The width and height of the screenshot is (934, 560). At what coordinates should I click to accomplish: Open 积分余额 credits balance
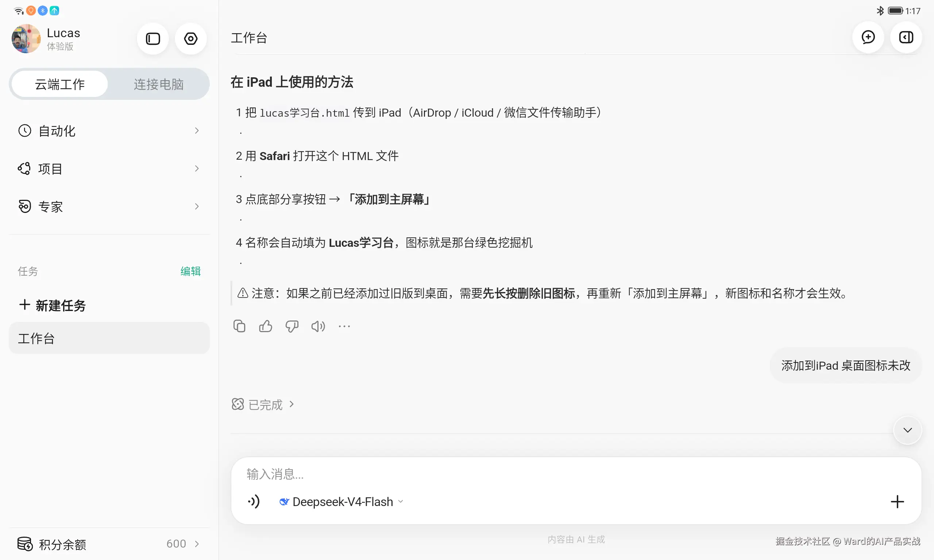tap(109, 544)
